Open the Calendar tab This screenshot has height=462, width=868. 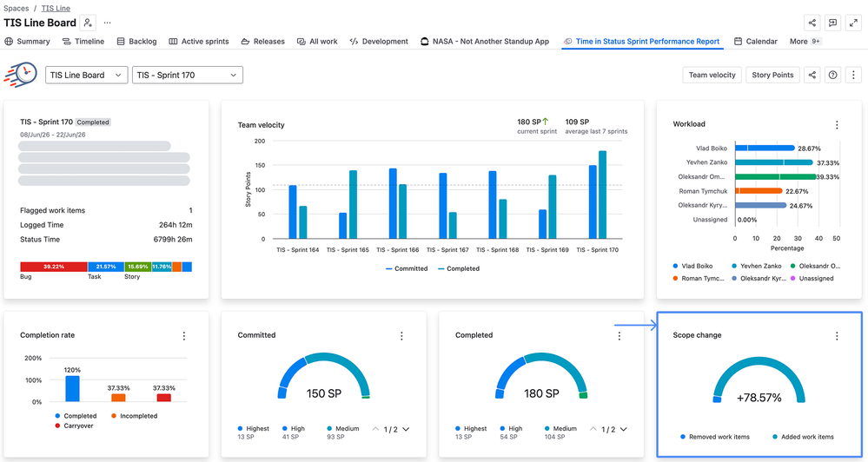click(x=756, y=42)
